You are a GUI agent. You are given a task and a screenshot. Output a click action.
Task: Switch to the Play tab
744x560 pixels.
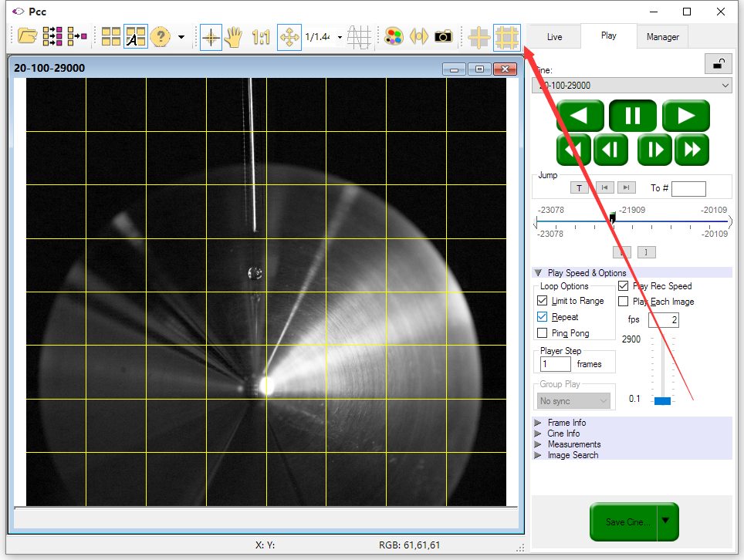[x=608, y=35]
